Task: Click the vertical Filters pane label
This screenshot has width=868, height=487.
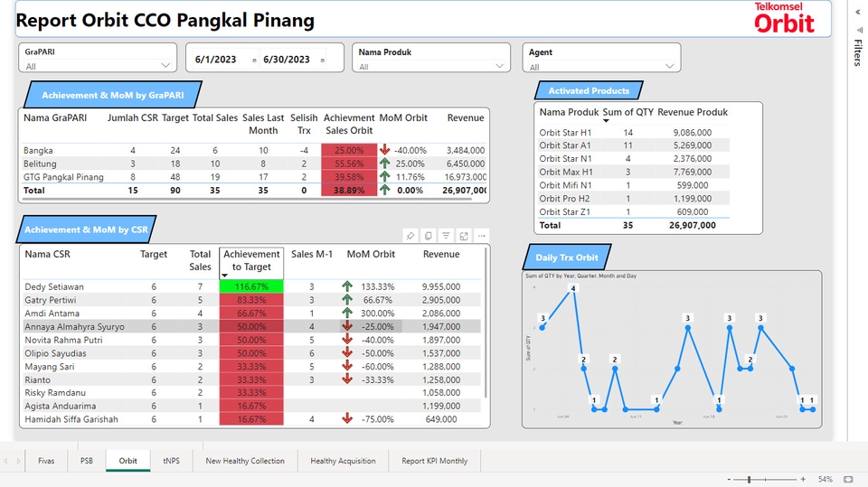Action: click(858, 52)
